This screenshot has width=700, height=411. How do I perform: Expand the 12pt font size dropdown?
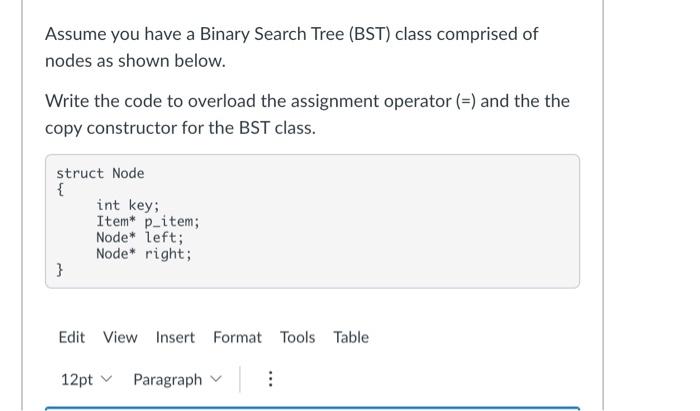click(x=86, y=379)
